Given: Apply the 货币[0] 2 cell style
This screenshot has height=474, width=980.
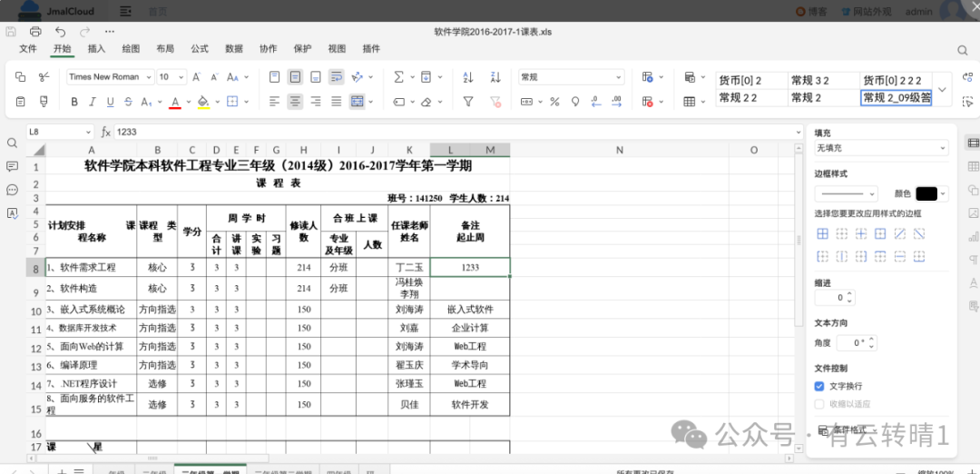Looking at the screenshot, I should click(750, 81).
